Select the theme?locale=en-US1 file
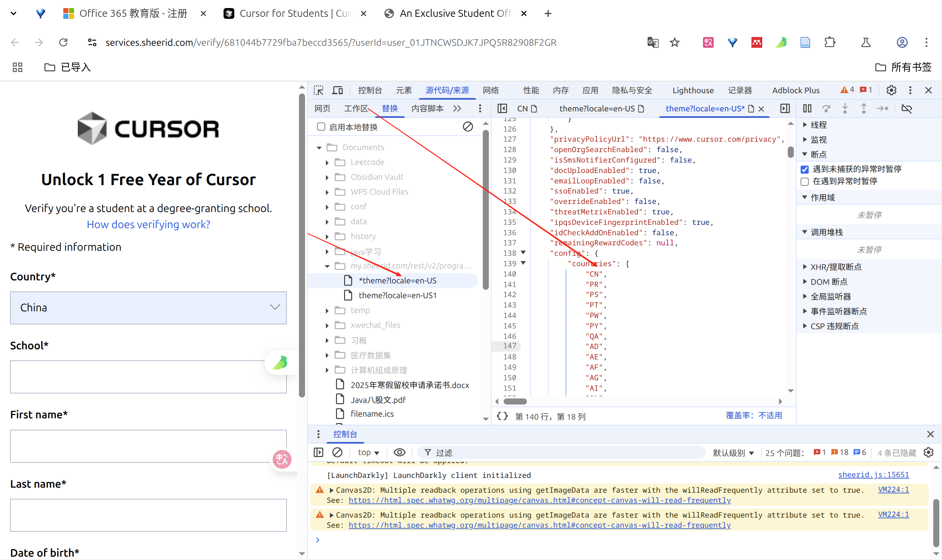Image resolution: width=942 pixels, height=560 pixels. pyautogui.click(x=397, y=295)
